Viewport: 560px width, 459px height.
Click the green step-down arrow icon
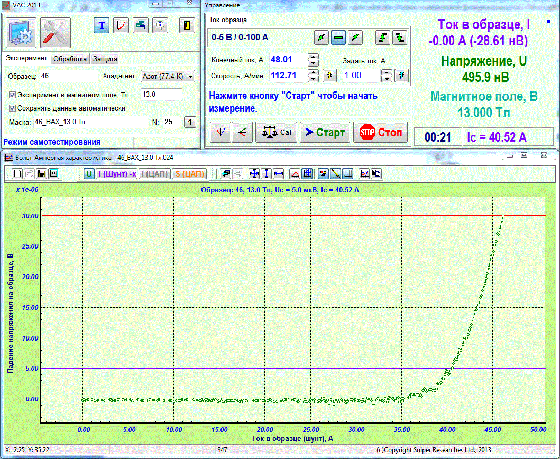[x=400, y=38]
